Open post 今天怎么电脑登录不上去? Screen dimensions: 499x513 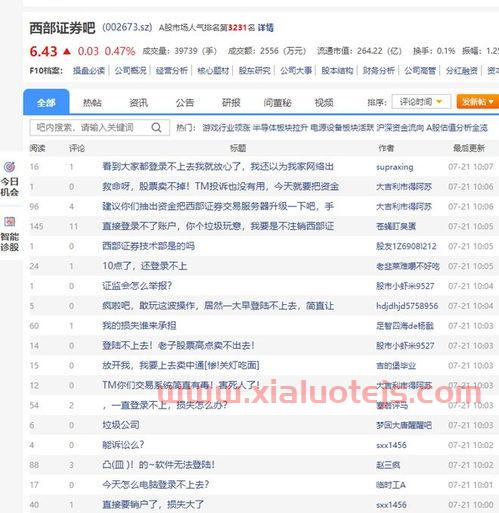click(155, 485)
